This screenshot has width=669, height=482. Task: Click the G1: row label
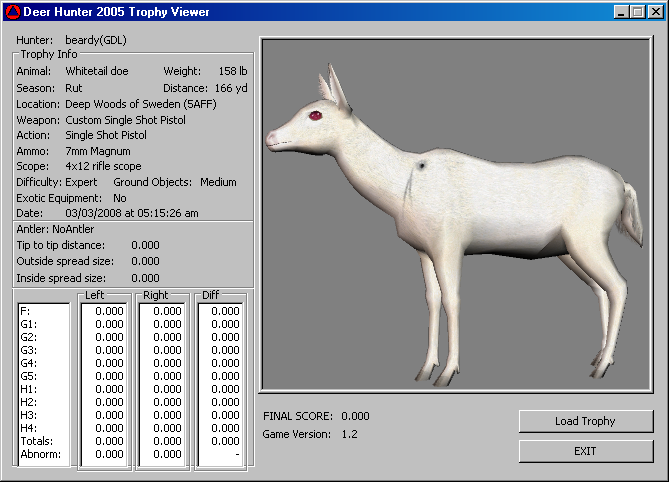coord(29,324)
